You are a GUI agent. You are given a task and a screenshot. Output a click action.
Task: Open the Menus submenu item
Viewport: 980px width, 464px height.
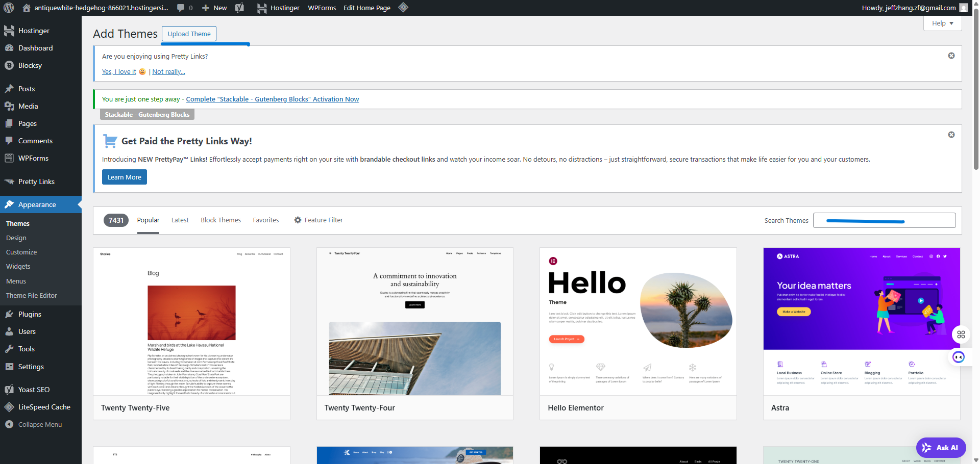(16, 281)
